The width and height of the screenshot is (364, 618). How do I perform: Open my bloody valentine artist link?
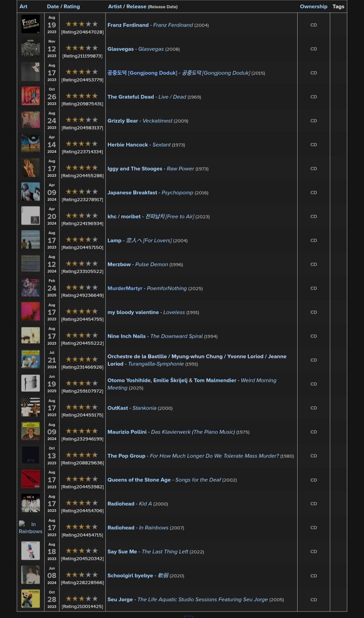point(133,312)
